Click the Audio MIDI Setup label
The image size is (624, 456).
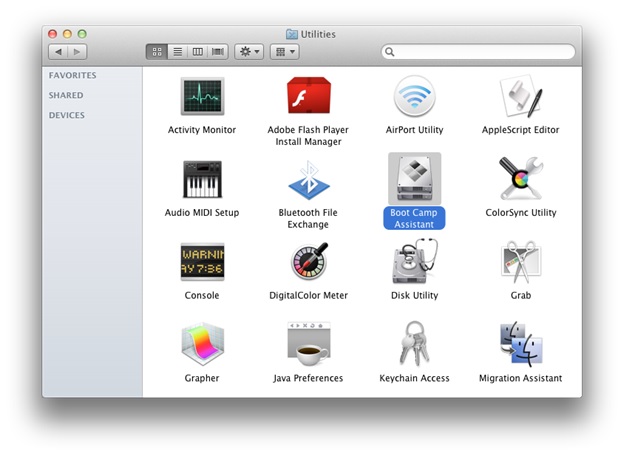202,212
